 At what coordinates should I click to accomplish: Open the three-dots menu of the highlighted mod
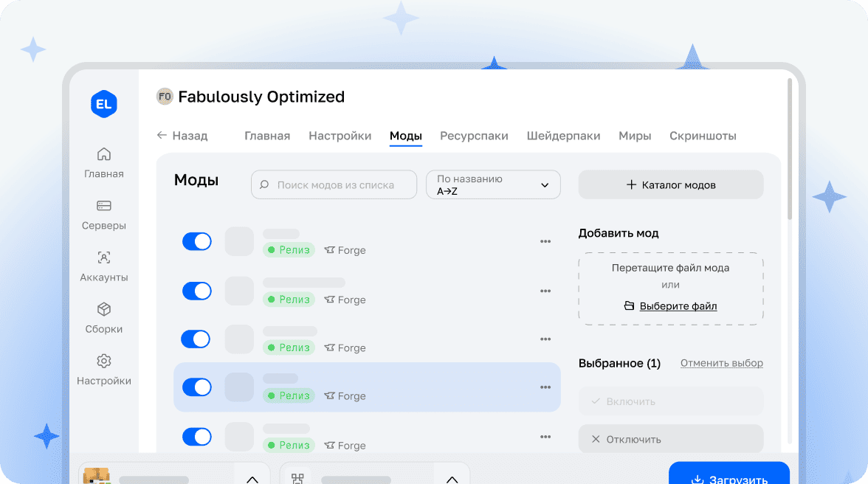pos(545,387)
